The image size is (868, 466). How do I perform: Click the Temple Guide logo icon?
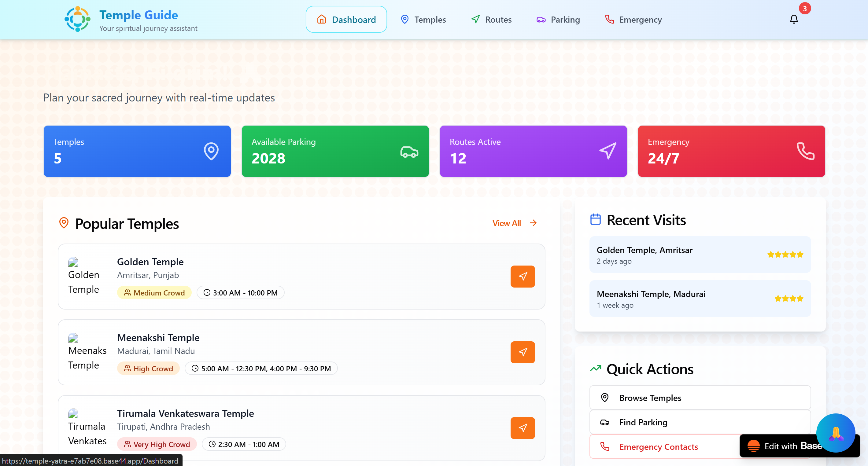(x=77, y=19)
